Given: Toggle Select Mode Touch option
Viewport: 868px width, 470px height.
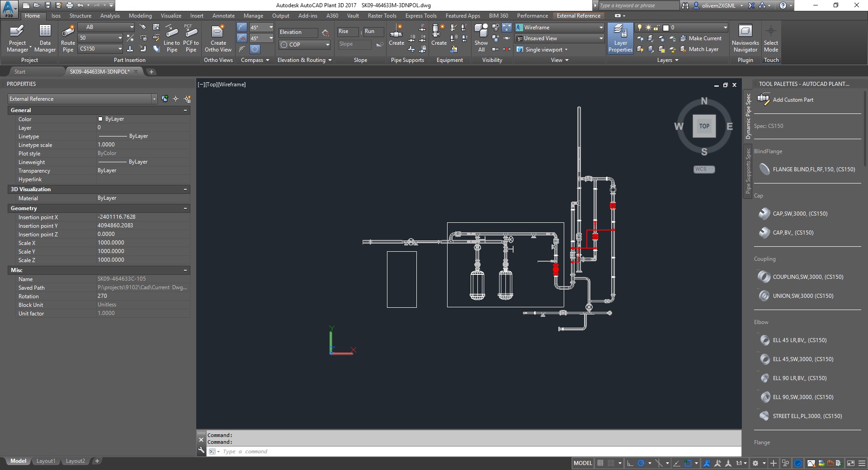Looking at the screenshot, I should pyautogui.click(x=771, y=38).
